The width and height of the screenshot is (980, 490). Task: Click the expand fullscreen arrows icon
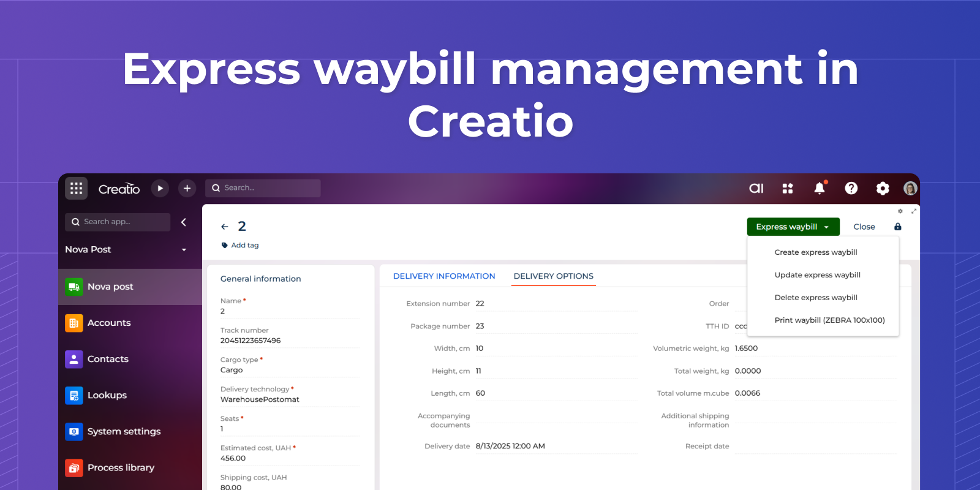(913, 211)
